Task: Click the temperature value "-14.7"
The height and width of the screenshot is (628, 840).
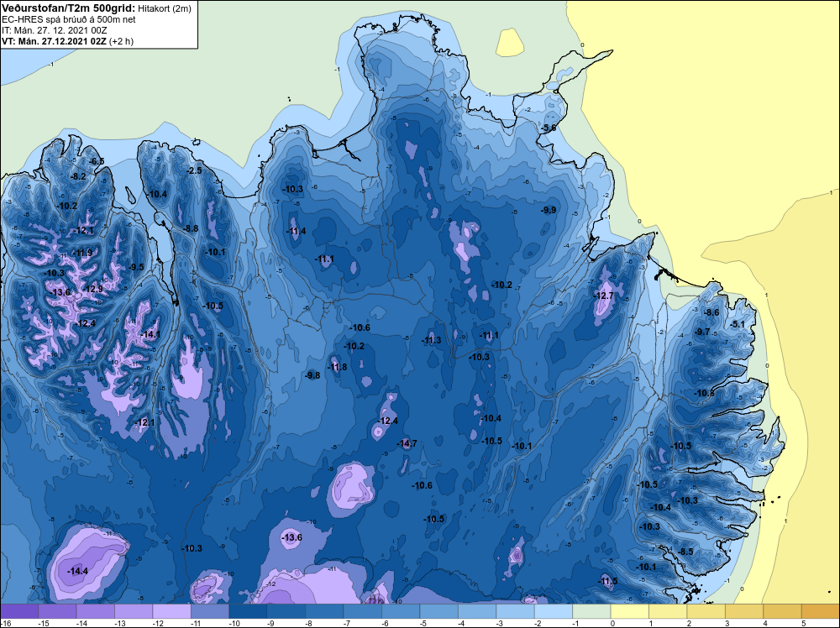Action: (407, 443)
